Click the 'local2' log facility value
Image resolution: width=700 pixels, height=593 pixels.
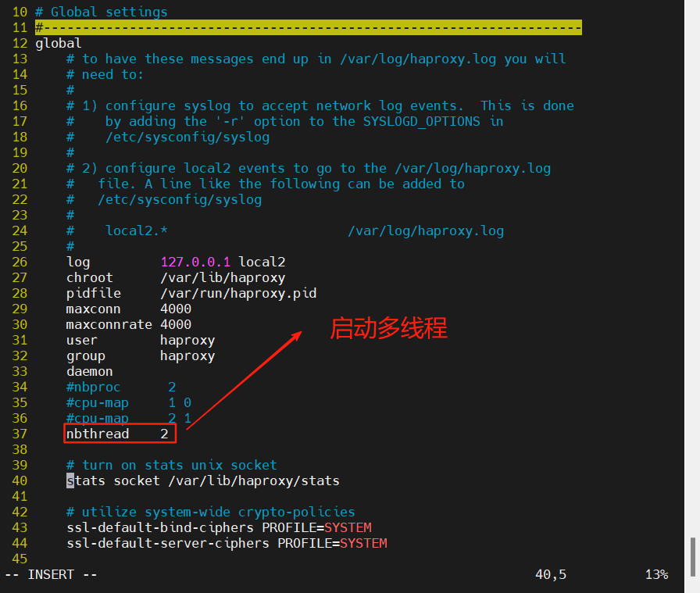[x=262, y=262]
